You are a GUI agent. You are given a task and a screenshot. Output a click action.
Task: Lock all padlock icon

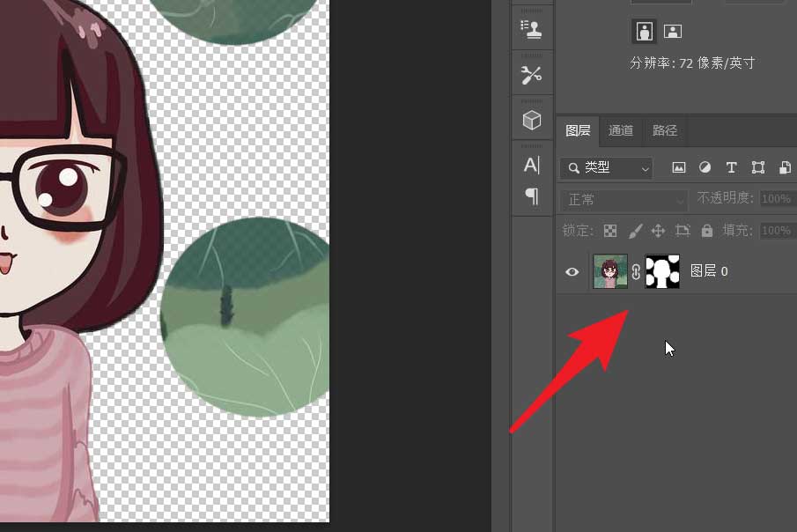click(x=707, y=231)
